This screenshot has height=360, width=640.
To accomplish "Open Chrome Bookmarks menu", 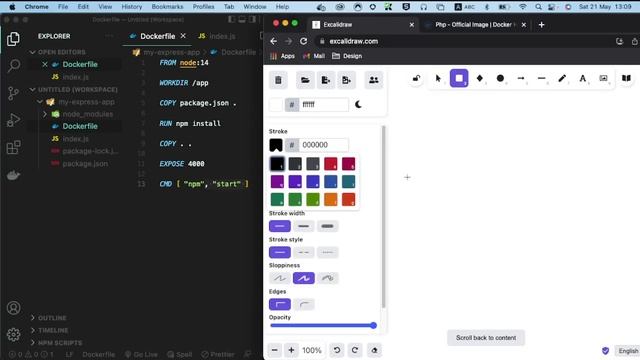I will tap(167, 7).
